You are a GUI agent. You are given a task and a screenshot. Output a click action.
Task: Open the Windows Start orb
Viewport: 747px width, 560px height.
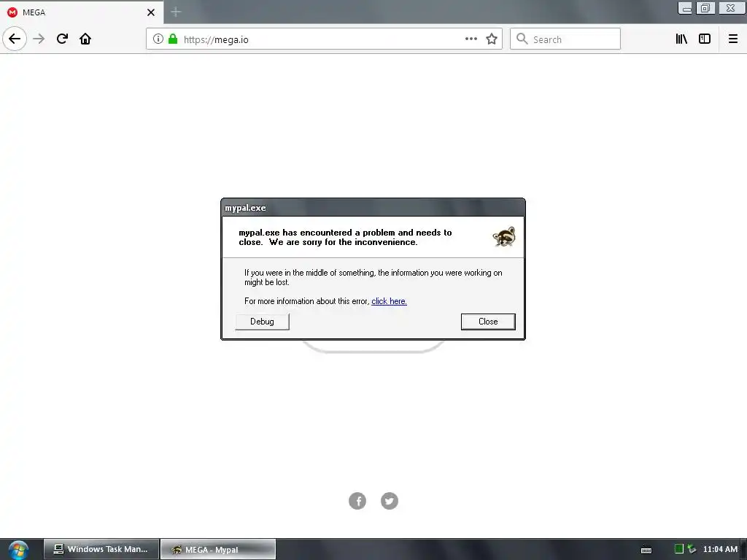18,550
